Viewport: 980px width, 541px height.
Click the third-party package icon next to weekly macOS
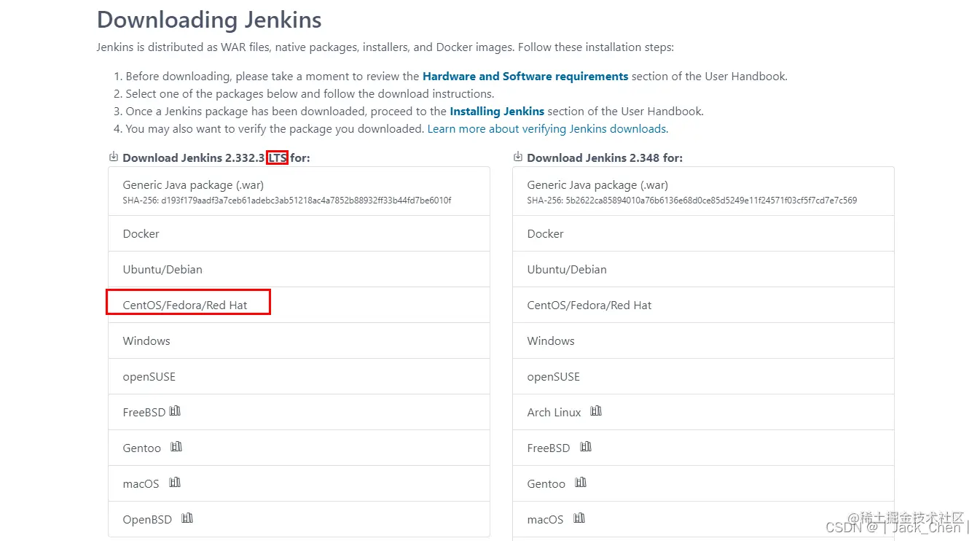click(579, 518)
